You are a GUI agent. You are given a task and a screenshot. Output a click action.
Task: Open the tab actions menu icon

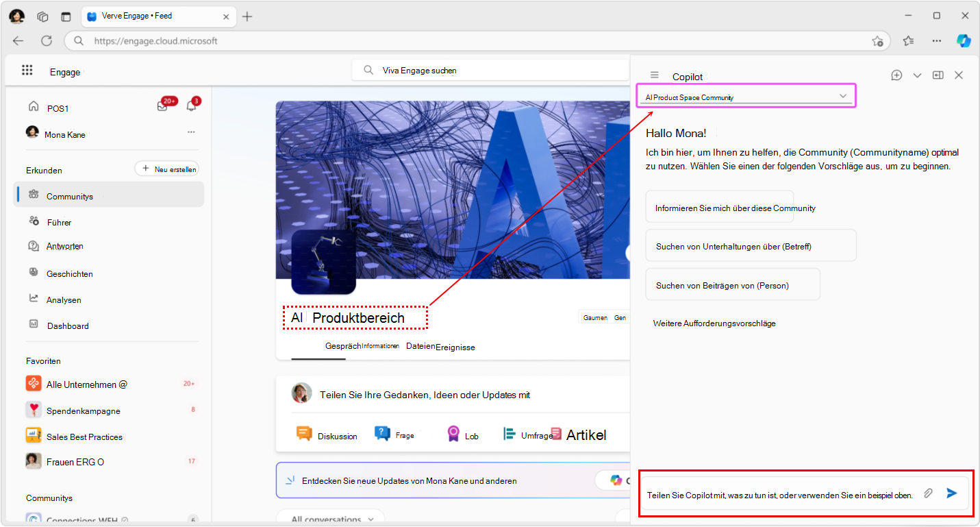pos(66,16)
